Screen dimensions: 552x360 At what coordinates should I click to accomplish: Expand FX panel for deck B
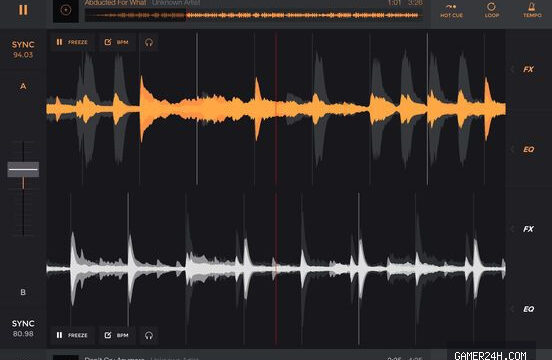tap(528, 229)
